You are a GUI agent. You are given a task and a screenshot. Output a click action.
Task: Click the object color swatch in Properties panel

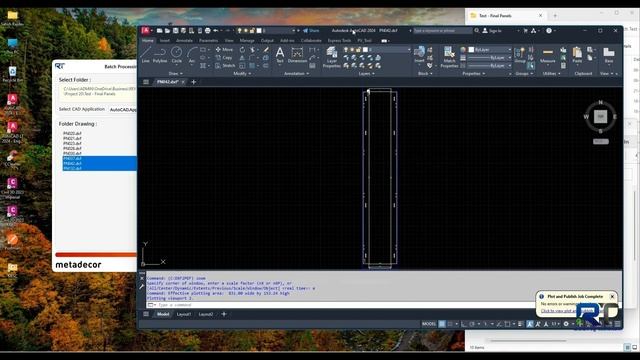pos(471,49)
